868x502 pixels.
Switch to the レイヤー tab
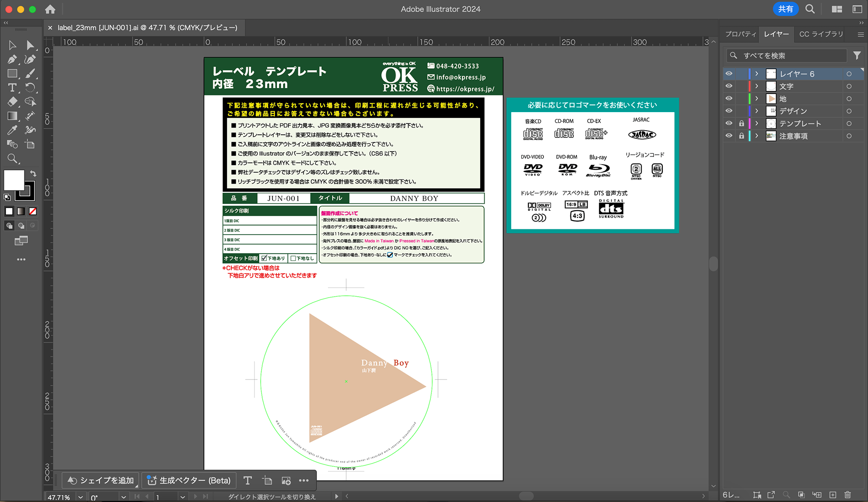[x=776, y=34]
